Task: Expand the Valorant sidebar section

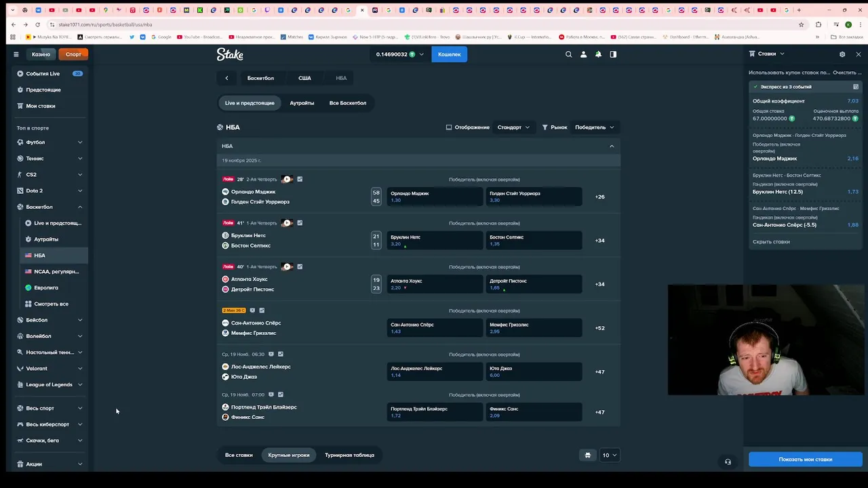Action: pyautogui.click(x=80, y=369)
